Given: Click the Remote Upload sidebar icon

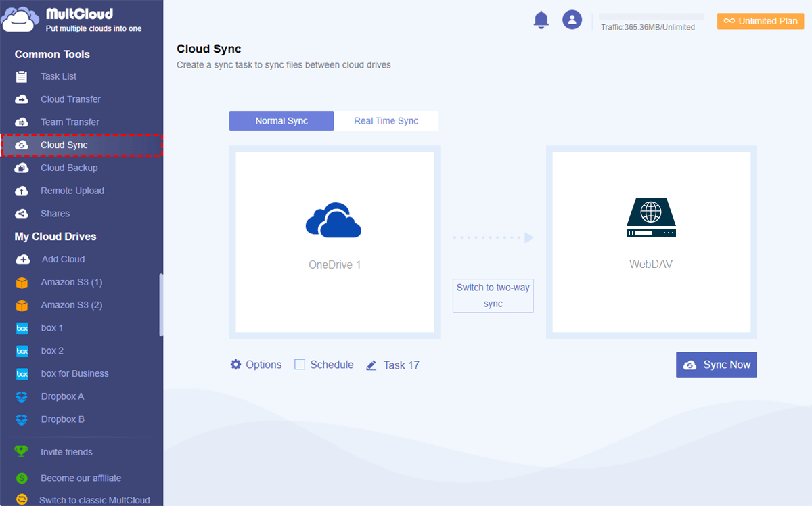Looking at the screenshot, I should (x=22, y=191).
